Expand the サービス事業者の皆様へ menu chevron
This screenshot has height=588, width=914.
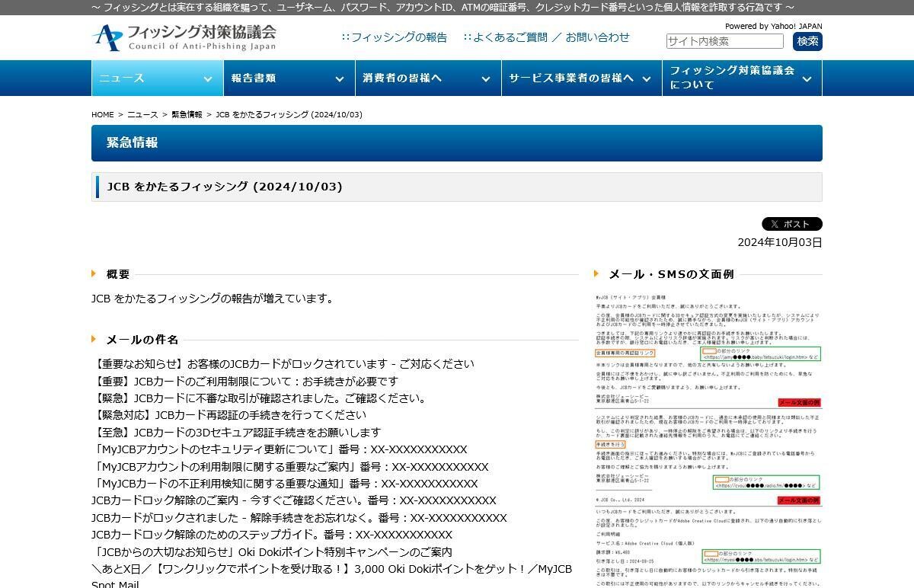647,78
